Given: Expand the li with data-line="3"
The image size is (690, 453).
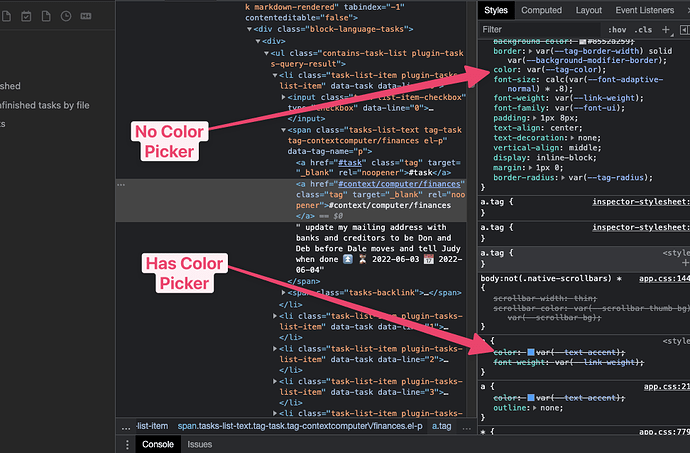Looking at the screenshot, I should tap(275, 381).
